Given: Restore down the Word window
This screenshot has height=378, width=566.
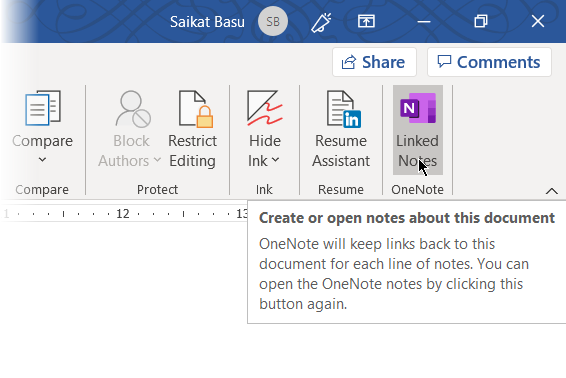Looking at the screenshot, I should tap(481, 21).
